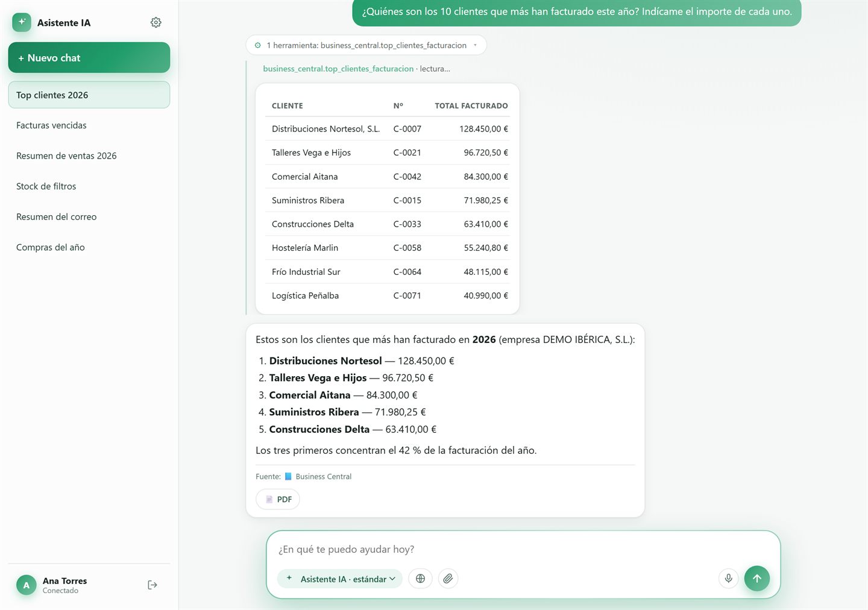Screen dimensions: 868x610
Task: Click the bold Distribuciones Nortesol list item
Action: click(x=325, y=361)
